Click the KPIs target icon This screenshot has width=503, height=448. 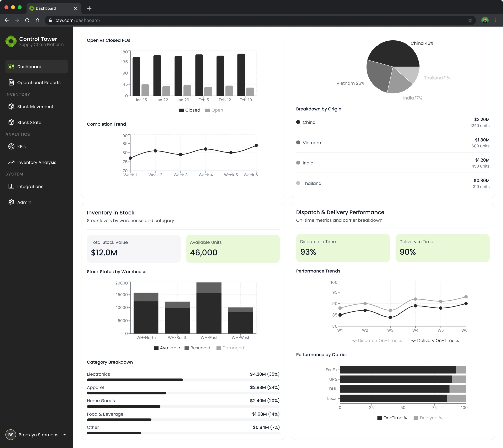tap(11, 146)
